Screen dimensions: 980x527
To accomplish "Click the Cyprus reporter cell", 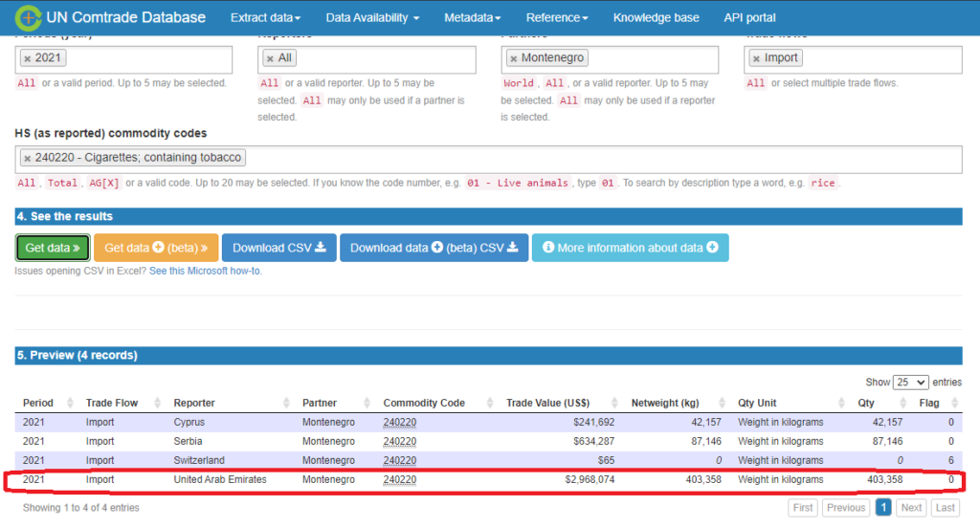I will tap(189, 423).
